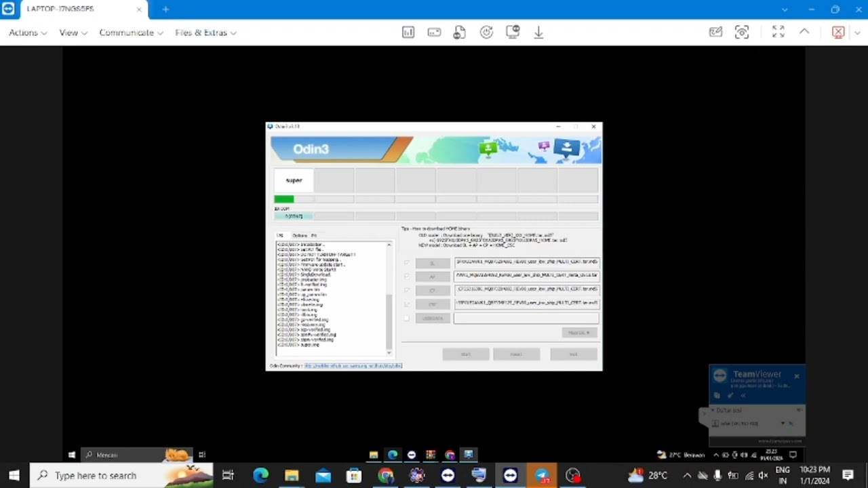Open the notification center icon
The height and width of the screenshot is (488, 868).
pyautogui.click(x=848, y=475)
